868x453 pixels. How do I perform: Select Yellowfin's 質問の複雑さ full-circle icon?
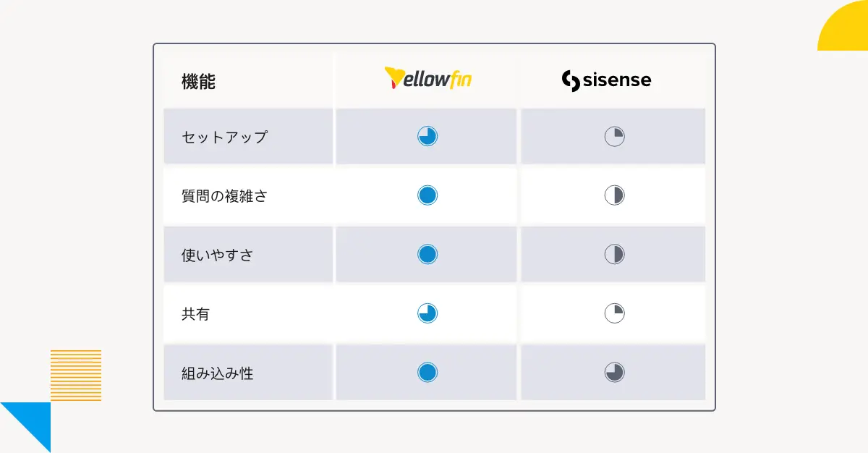(427, 195)
